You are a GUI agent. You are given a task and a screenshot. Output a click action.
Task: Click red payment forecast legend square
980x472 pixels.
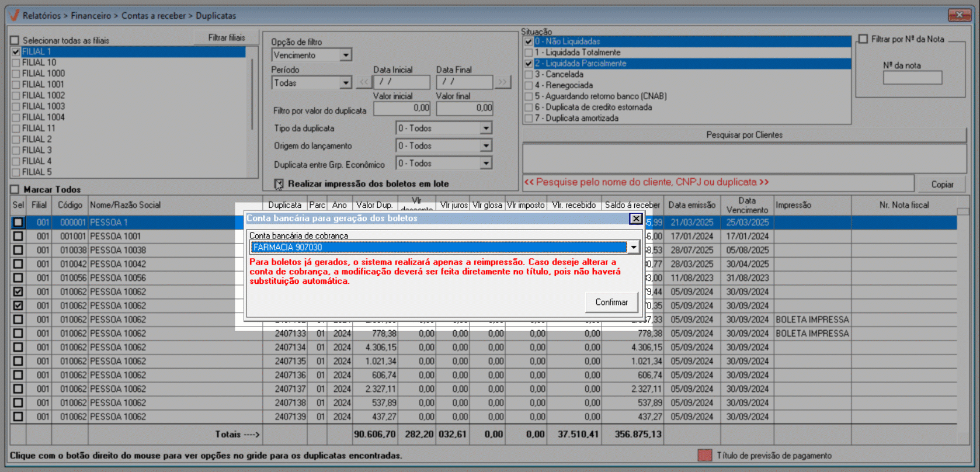click(704, 456)
